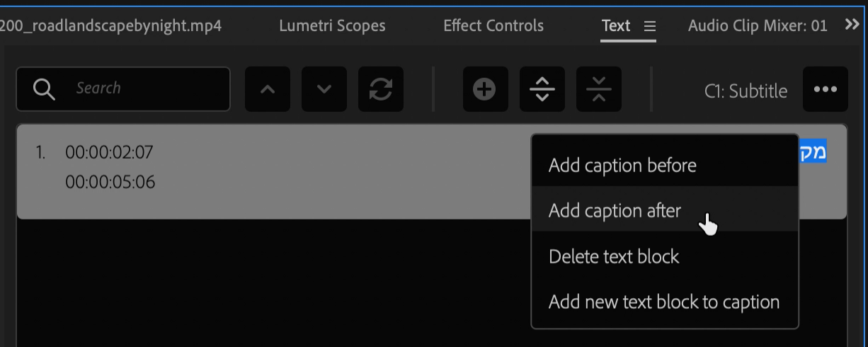This screenshot has width=868, height=347.
Task: Switch to Audio Clip Mixer tab
Action: point(758,26)
